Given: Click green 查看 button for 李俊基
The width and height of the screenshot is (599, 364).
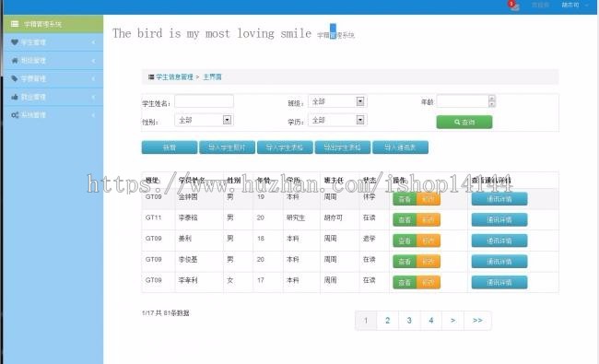Looking at the screenshot, I should (405, 262).
